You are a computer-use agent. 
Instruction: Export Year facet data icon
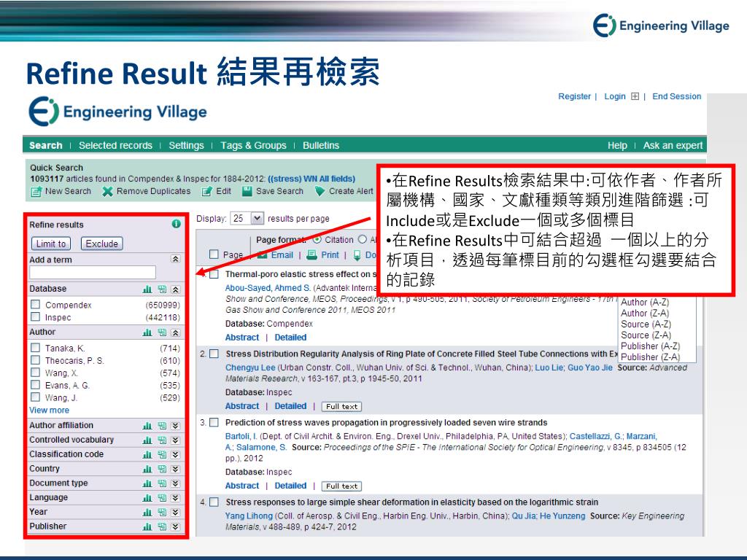163,513
